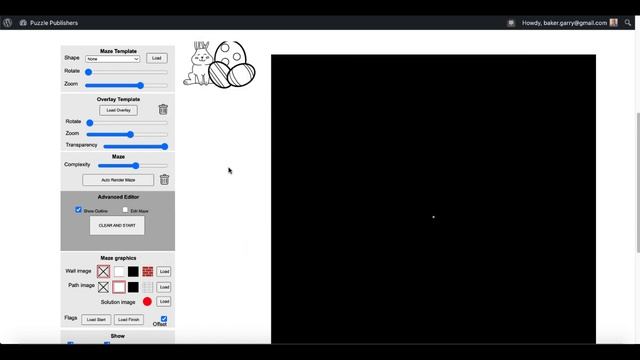The width and height of the screenshot is (640, 360).
Task: Select the white Path image swatch
Action: 119,287
